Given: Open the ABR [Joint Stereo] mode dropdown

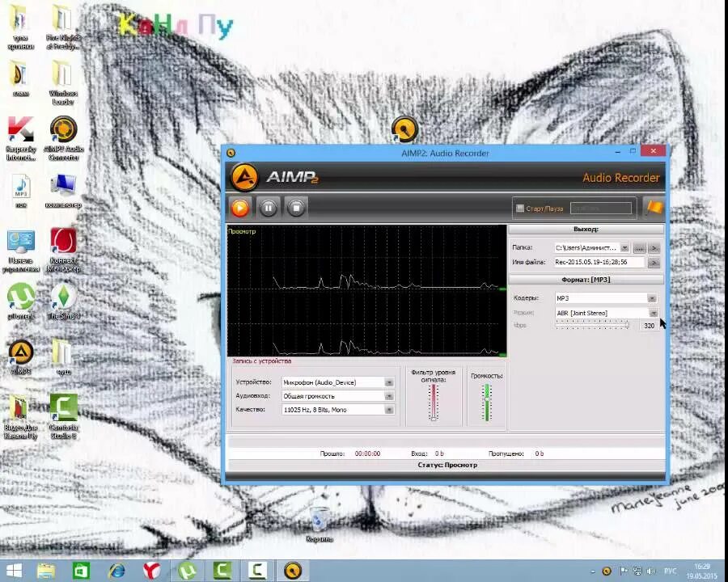Looking at the screenshot, I should [653, 313].
